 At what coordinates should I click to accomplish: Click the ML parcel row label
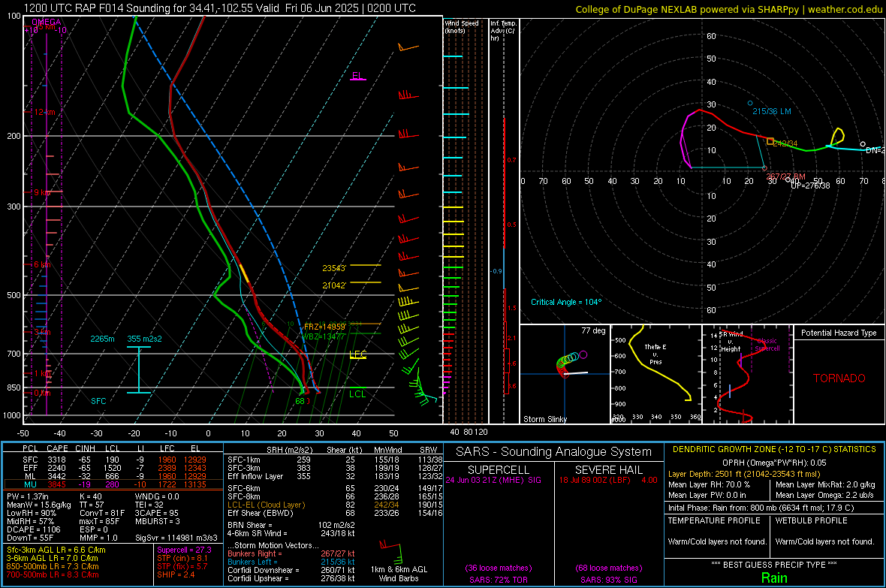tap(30, 477)
